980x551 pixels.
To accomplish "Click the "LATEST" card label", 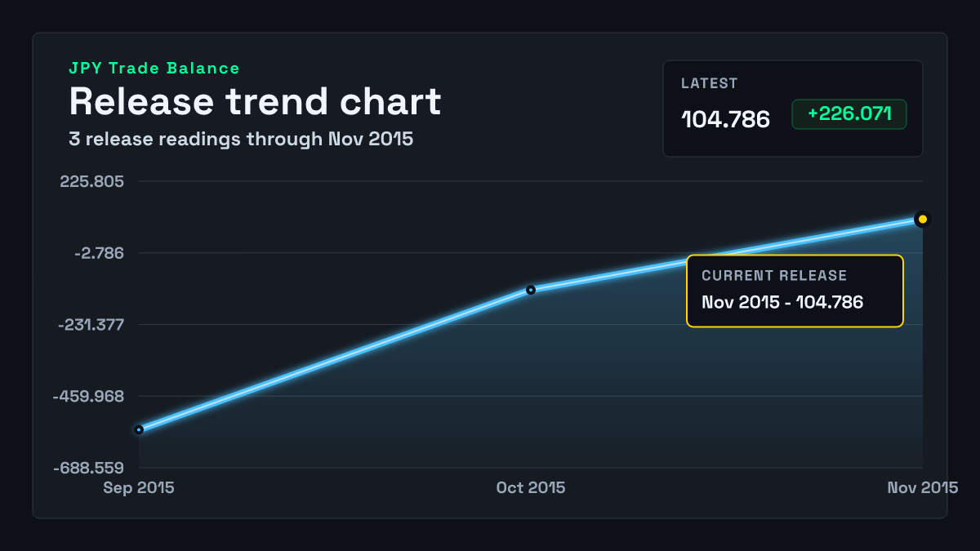I will click(x=710, y=83).
